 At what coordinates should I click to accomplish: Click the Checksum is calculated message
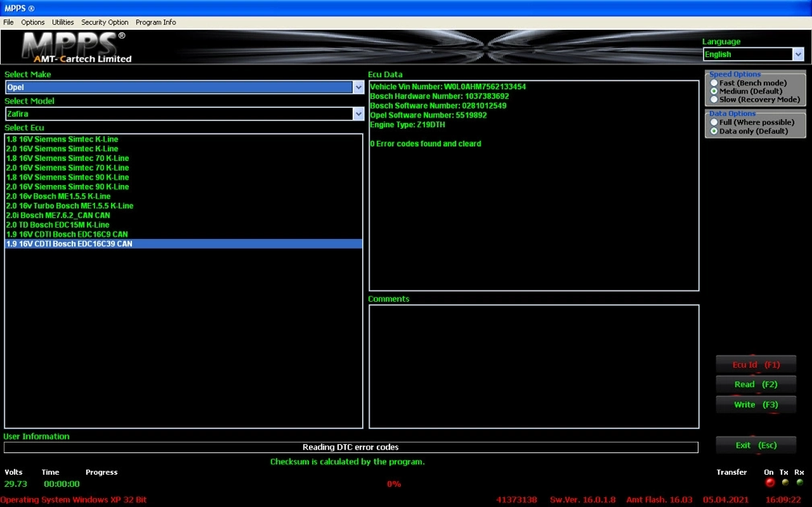(x=348, y=461)
